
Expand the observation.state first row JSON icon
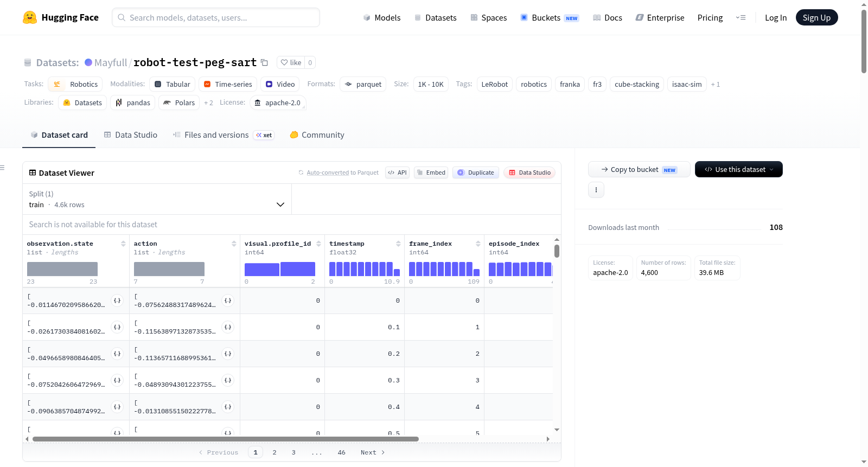click(117, 300)
